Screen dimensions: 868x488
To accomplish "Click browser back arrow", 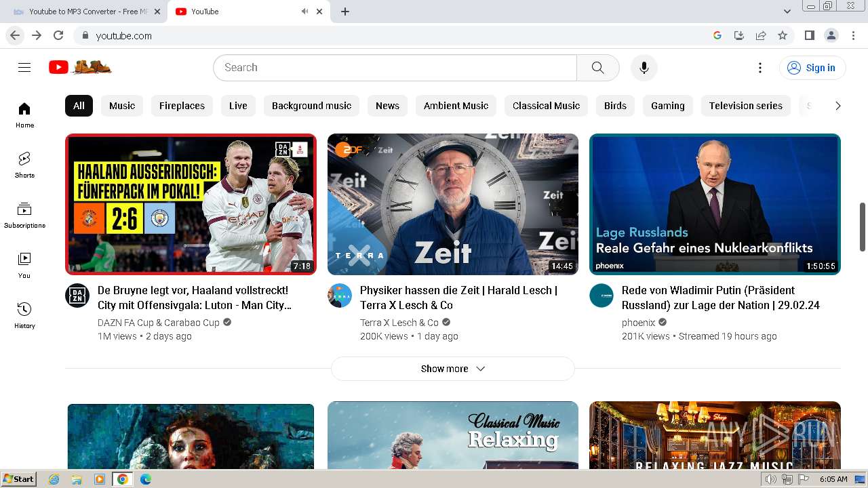I will click(x=15, y=35).
